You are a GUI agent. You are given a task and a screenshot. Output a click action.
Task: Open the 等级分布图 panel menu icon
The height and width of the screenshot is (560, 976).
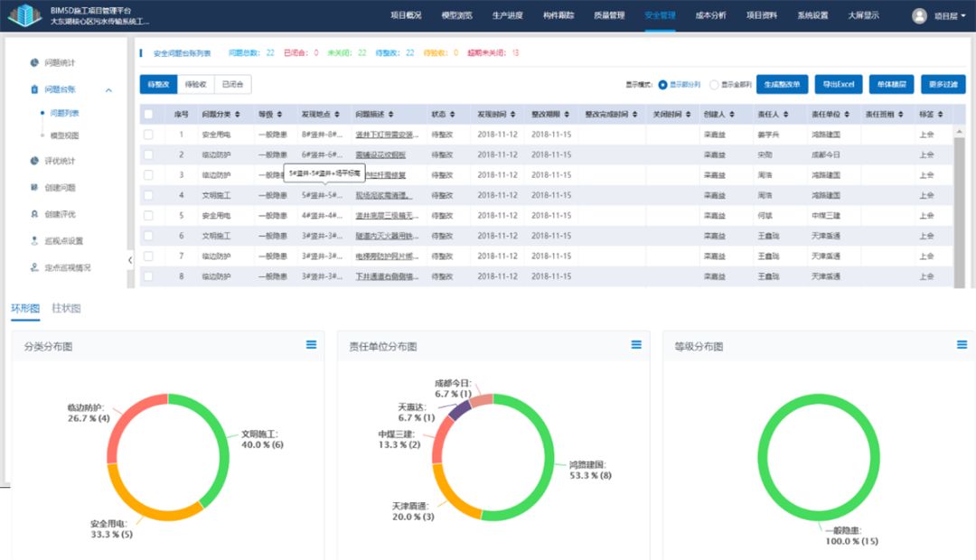960,344
